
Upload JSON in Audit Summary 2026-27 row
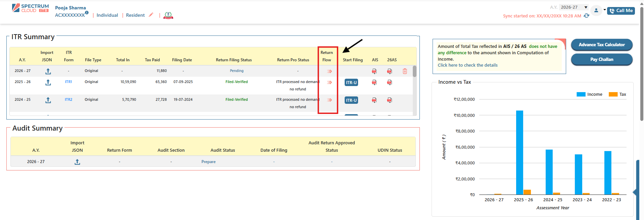point(77,162)
